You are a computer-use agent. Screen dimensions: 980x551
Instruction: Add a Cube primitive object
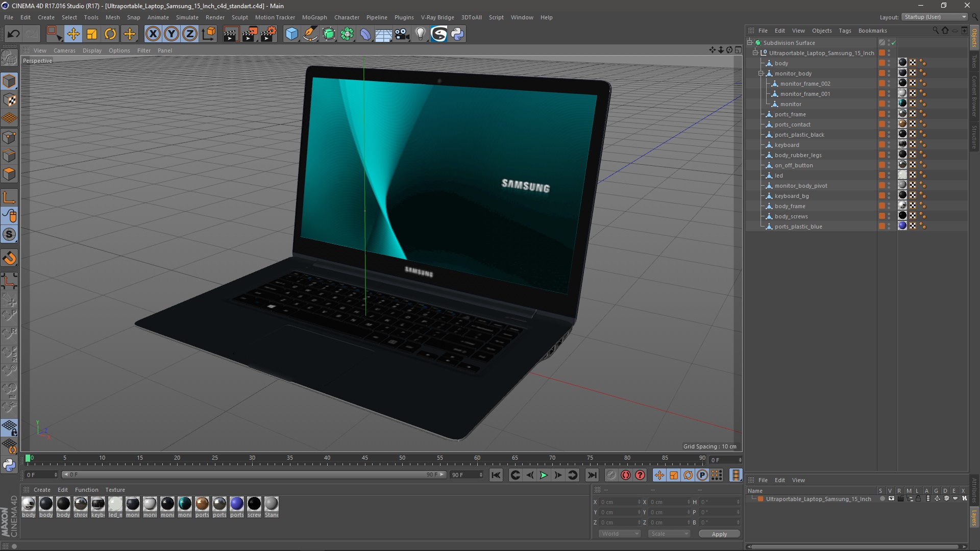(x=291, y=34)
